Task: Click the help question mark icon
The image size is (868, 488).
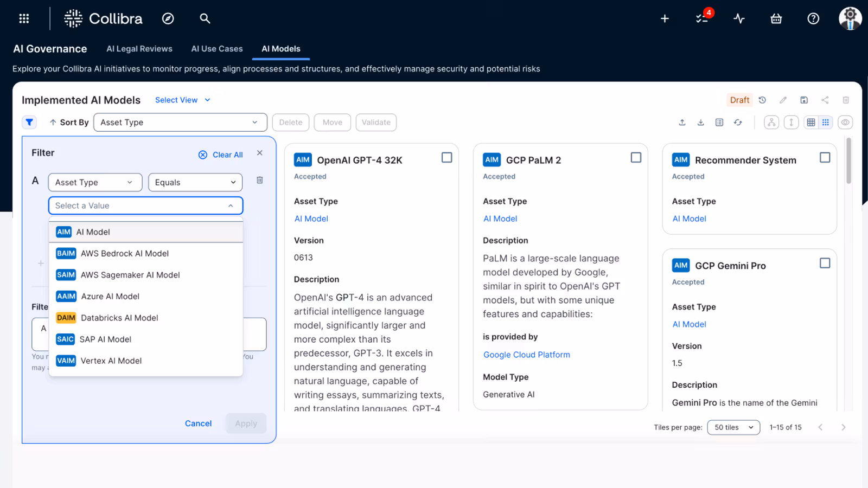Action: [x=813, y=18]
